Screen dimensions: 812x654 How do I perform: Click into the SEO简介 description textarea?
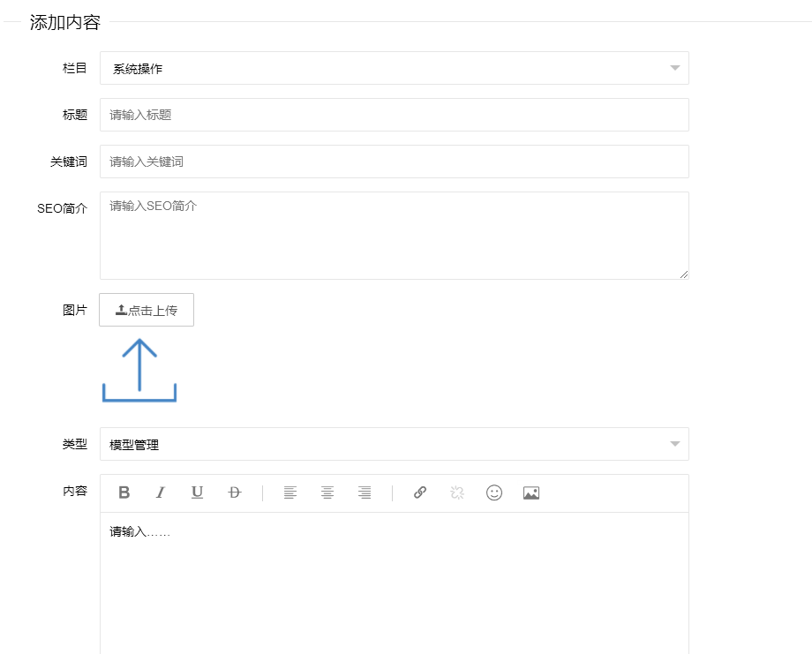click(x=395, y=234)
